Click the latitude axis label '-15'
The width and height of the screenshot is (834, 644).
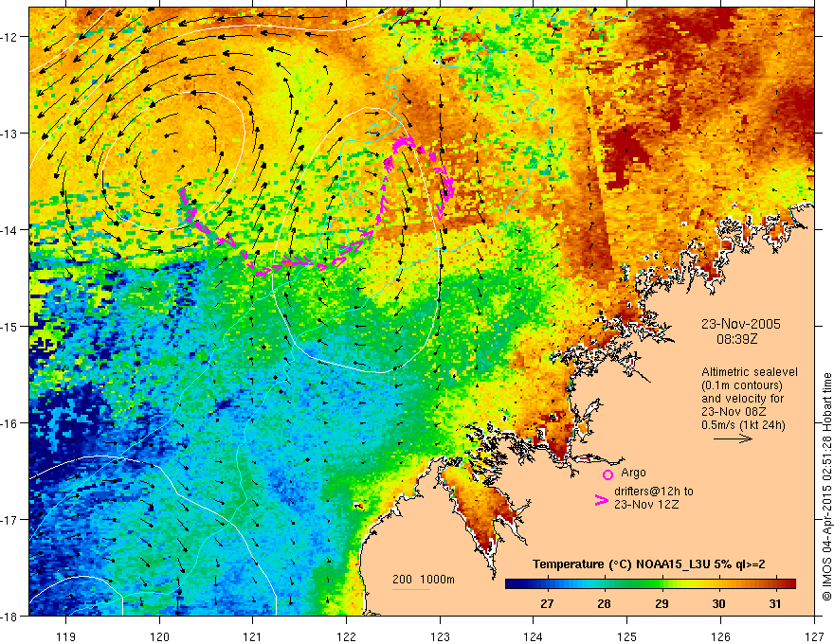10,327
